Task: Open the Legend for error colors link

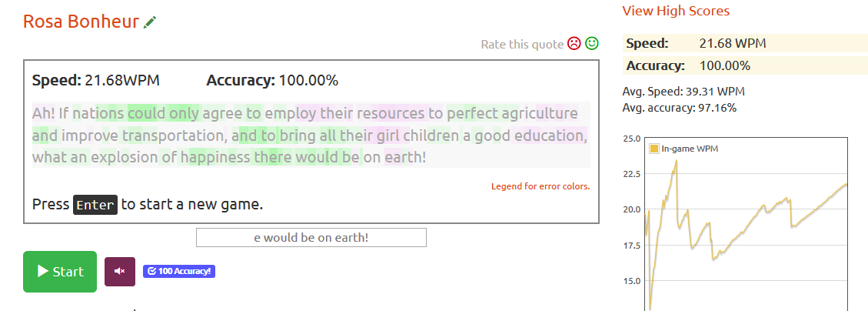Action: point(540,186)
